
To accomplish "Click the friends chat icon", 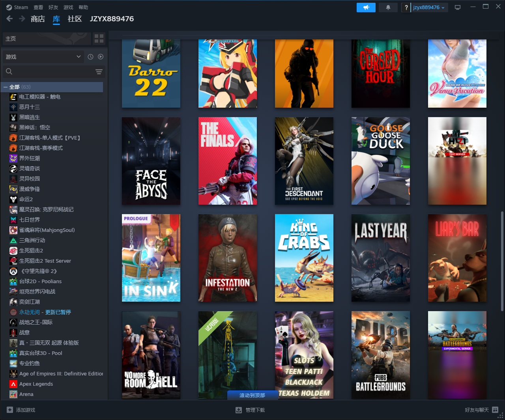I will click(x=495, y=410).
